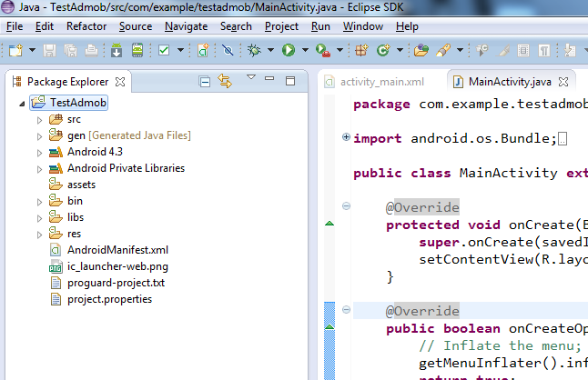Image resolution: width=588 pixels, height=380 pixels.
Task: Collapse the TestAdmob project node
Action: click(22, 104)
